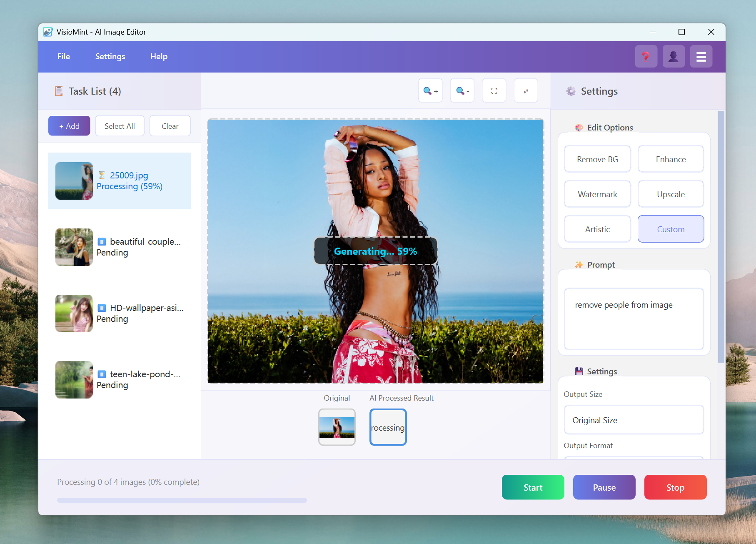
Task: Toggle the Custom edit option
Action: (670, 229)
